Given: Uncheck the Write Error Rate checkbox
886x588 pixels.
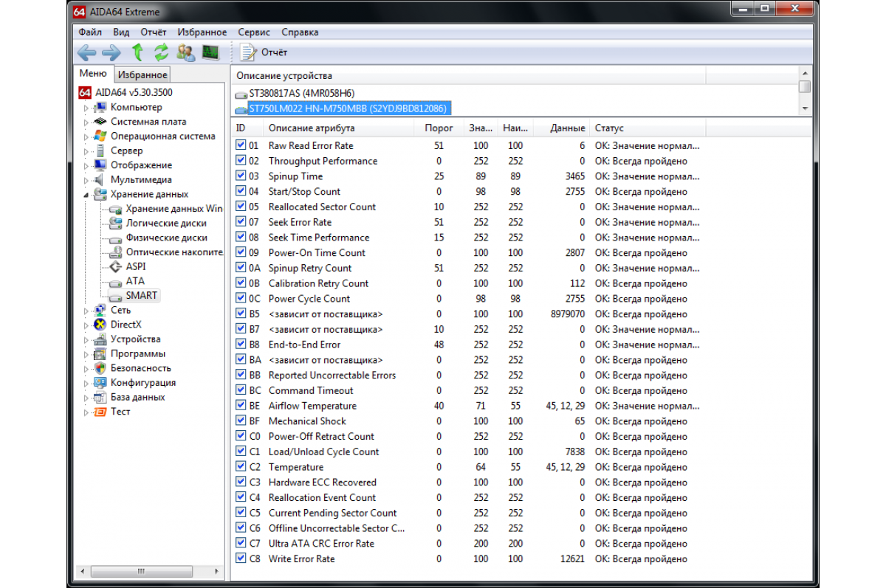Looking at the screenshot, I should pos(241,558).
